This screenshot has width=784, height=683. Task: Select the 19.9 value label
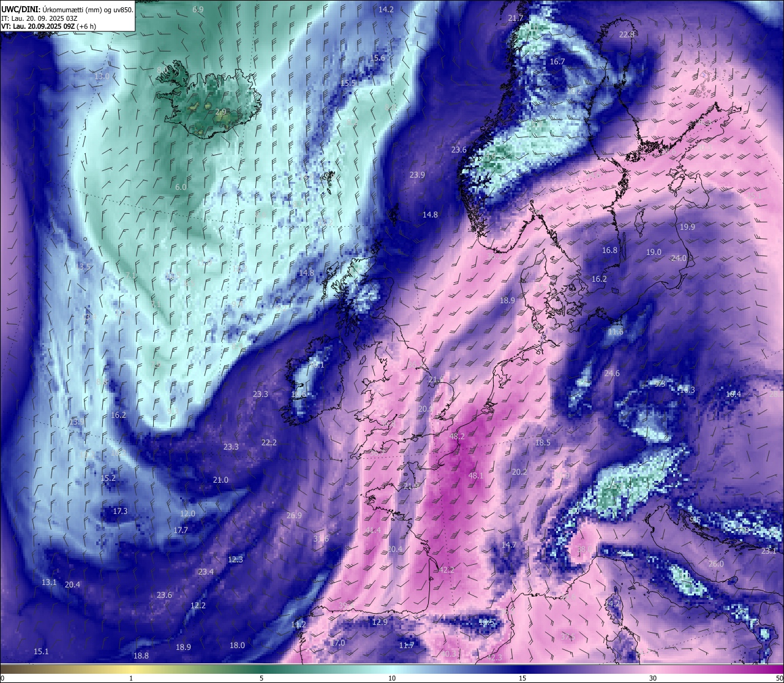tap(687, 227)
